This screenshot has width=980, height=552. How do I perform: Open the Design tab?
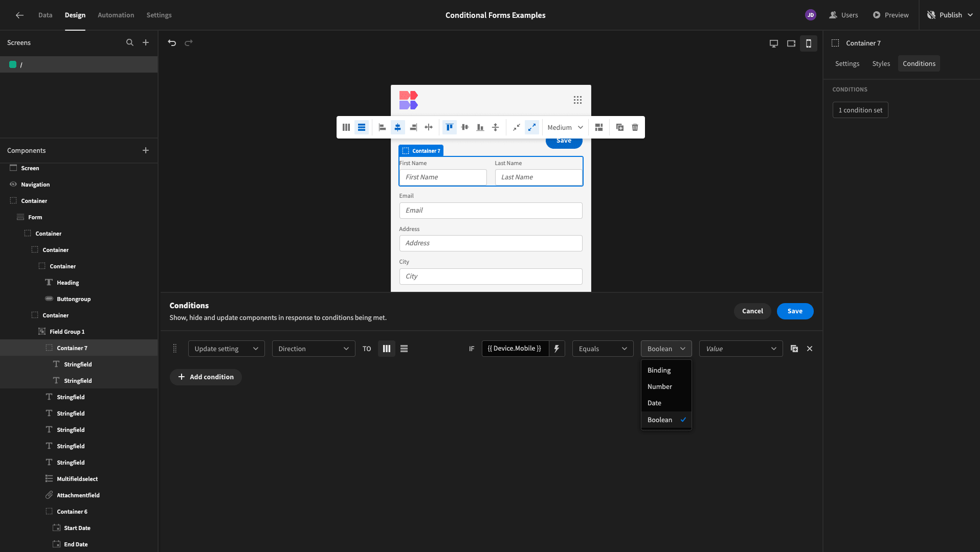point(75,15)
